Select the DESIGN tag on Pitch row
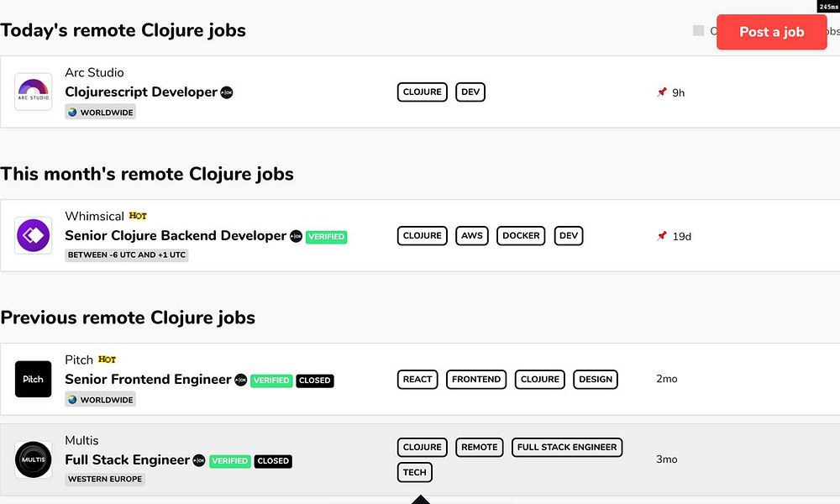 [x=596, y=379]
